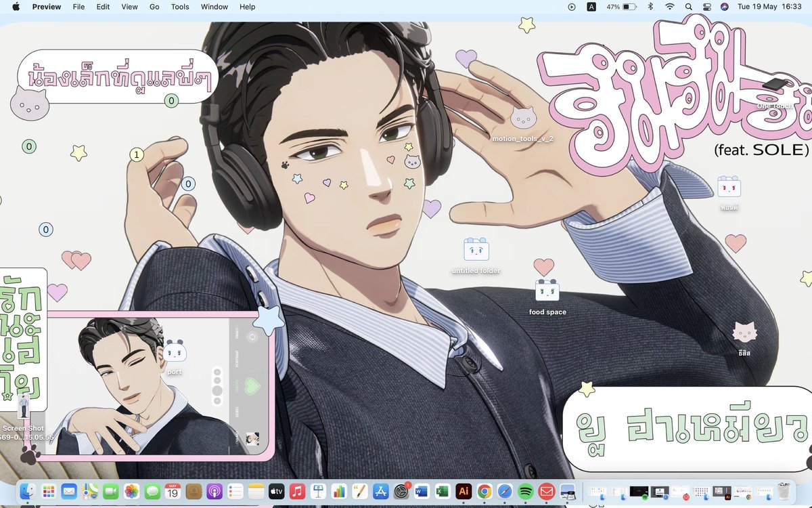
Task: Open Contacts from the Dock
Action: click(194, 491)
